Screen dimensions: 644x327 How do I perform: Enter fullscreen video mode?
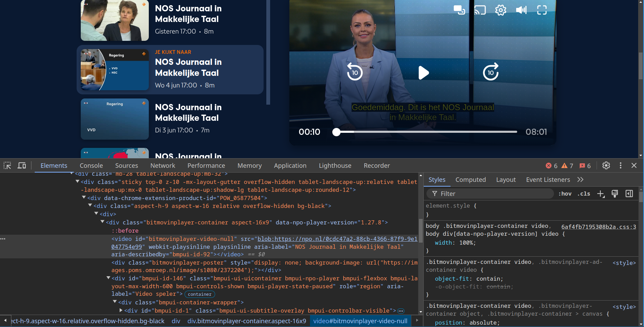click(542, 10)
